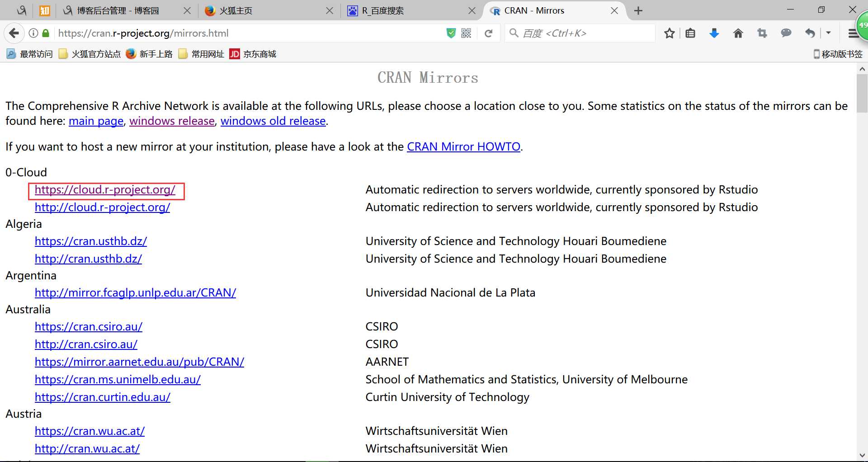Open http://cloud.r-project.org/ mirror link

[x=102, y=207]
